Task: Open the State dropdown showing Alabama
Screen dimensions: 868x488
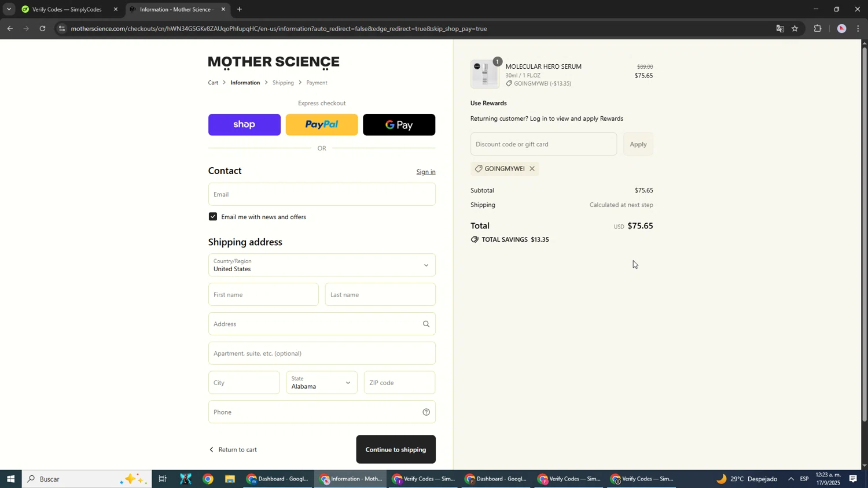Action: coord(322,382)
